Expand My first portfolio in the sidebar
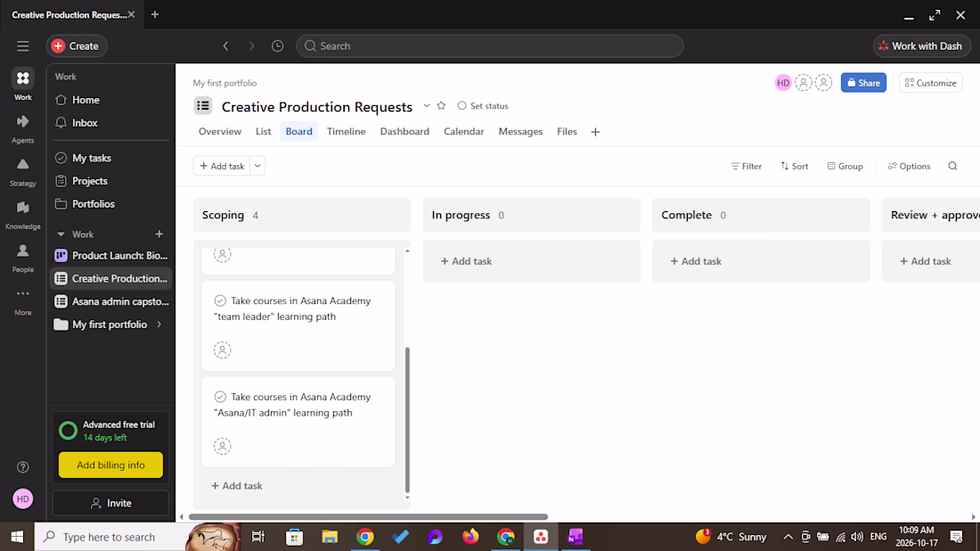 [x=159, y=325]
